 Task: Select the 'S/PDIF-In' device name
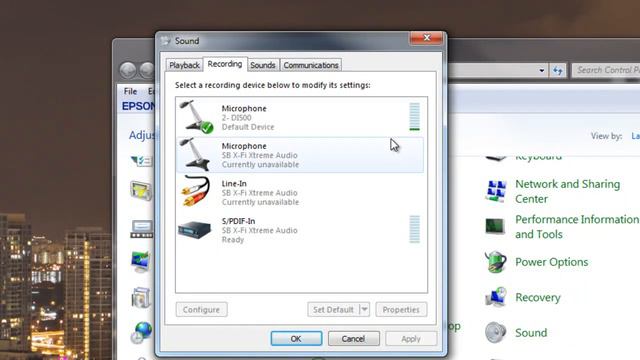238,221
